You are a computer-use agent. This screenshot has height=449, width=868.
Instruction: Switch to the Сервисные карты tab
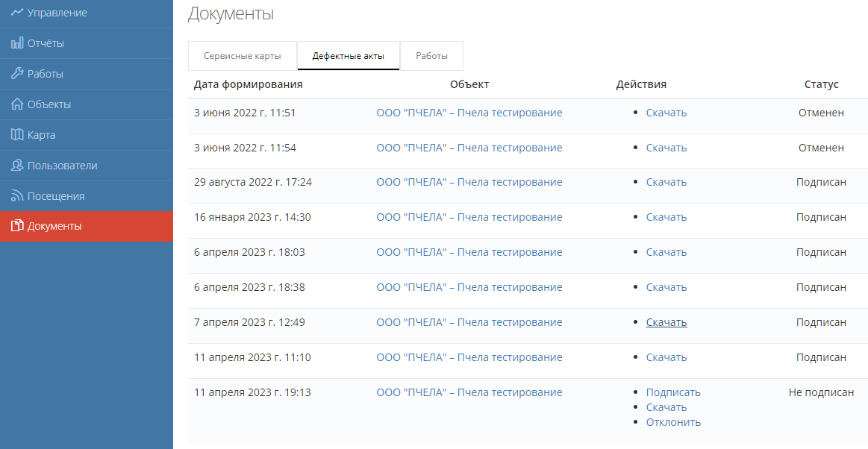tap(242, 56)
